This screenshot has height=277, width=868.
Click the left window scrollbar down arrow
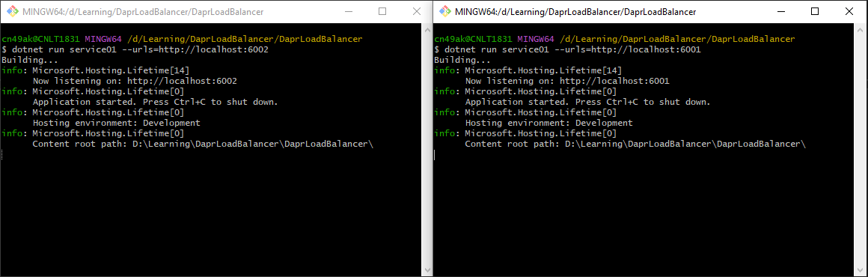pos(427,271)
